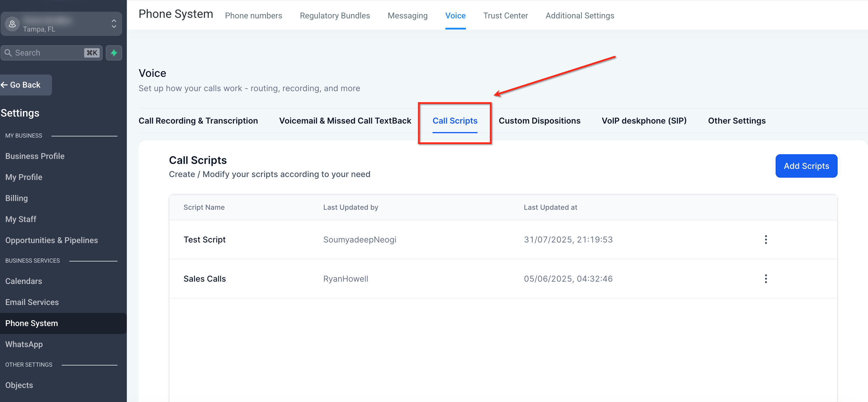
Task: Click the SoumyadeepNeogi cell
Action: 359,240
